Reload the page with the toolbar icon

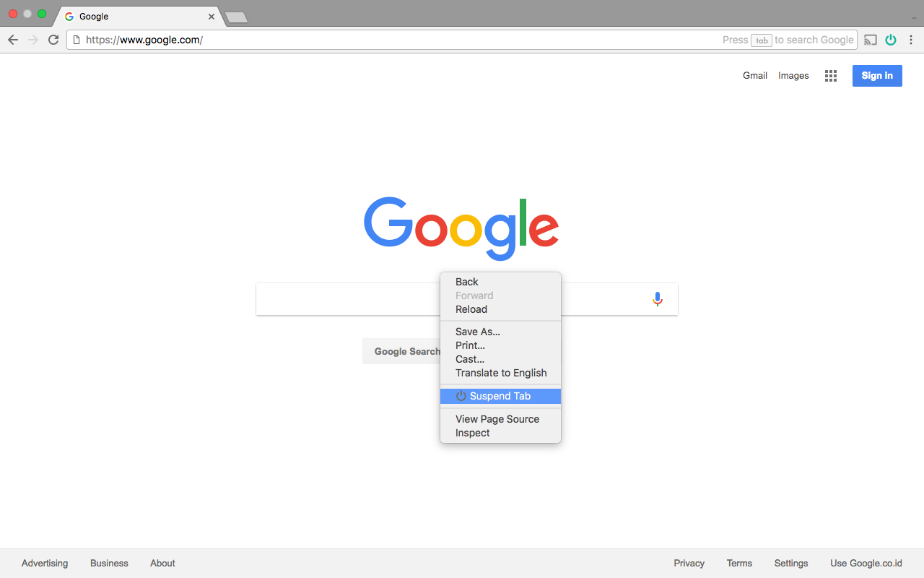point(53,40)
